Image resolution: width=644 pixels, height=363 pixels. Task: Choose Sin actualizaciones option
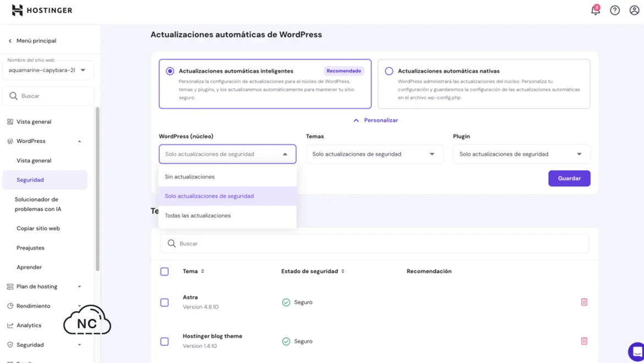227,177
